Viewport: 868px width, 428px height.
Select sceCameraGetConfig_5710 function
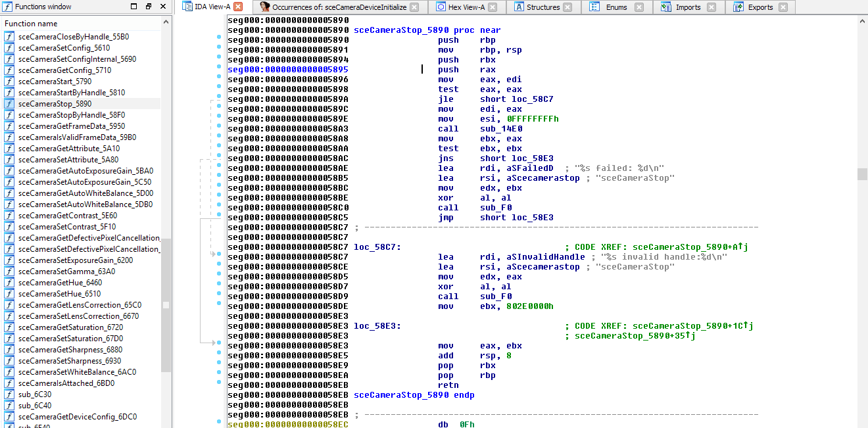click(x=65, y=70)
